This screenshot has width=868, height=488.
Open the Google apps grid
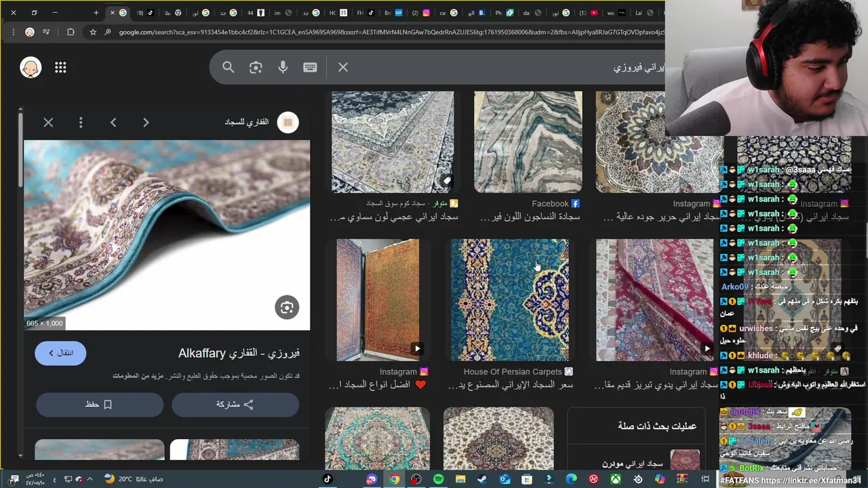click(60, 67)
